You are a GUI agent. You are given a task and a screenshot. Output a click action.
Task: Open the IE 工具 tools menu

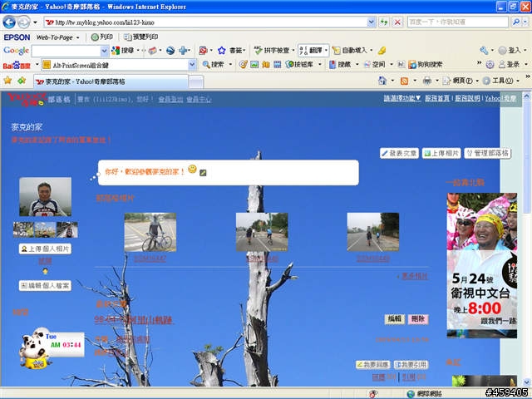(x=501, y=81)
